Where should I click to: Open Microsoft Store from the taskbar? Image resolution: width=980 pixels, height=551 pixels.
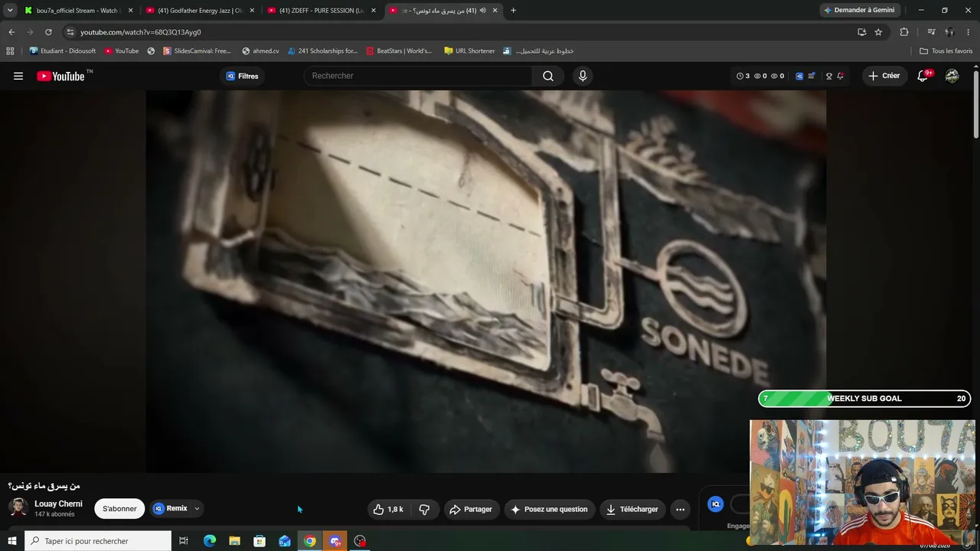point(260,541)
